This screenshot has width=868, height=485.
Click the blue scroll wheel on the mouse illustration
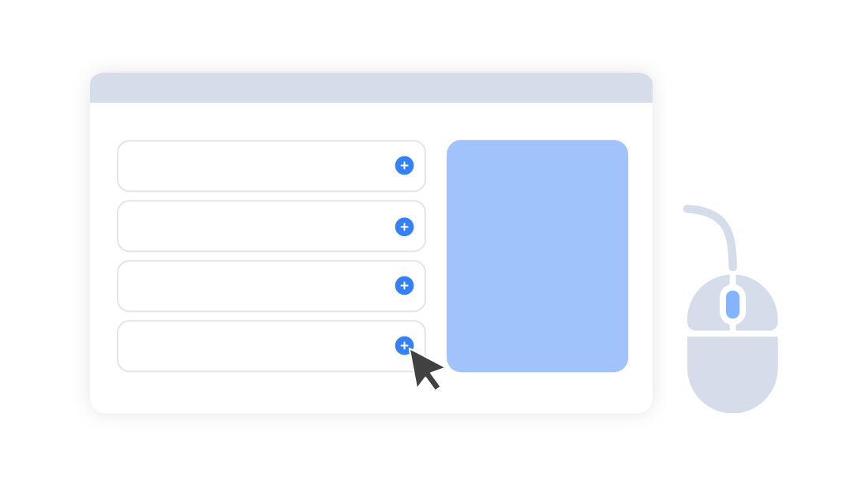click(x=732, y=304)
